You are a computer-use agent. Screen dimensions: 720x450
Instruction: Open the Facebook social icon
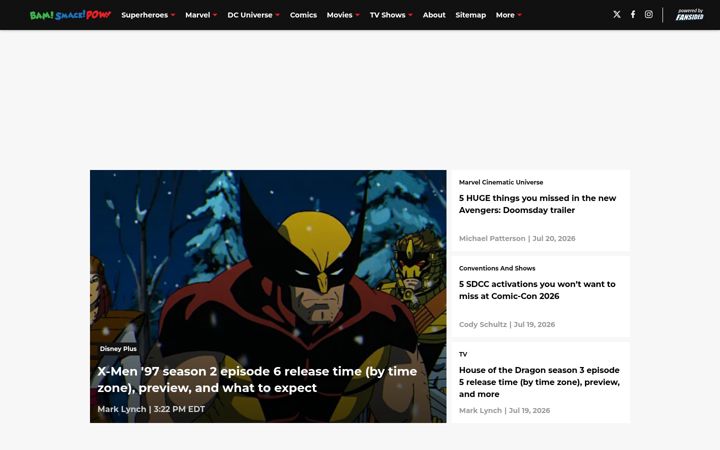(633, 14)
